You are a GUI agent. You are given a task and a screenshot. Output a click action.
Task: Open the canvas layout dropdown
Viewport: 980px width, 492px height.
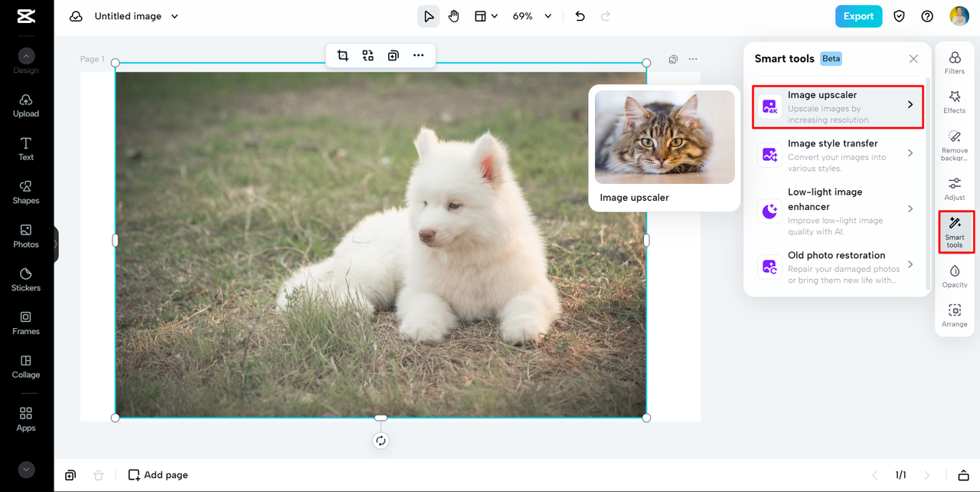click(x=485, y=16)
